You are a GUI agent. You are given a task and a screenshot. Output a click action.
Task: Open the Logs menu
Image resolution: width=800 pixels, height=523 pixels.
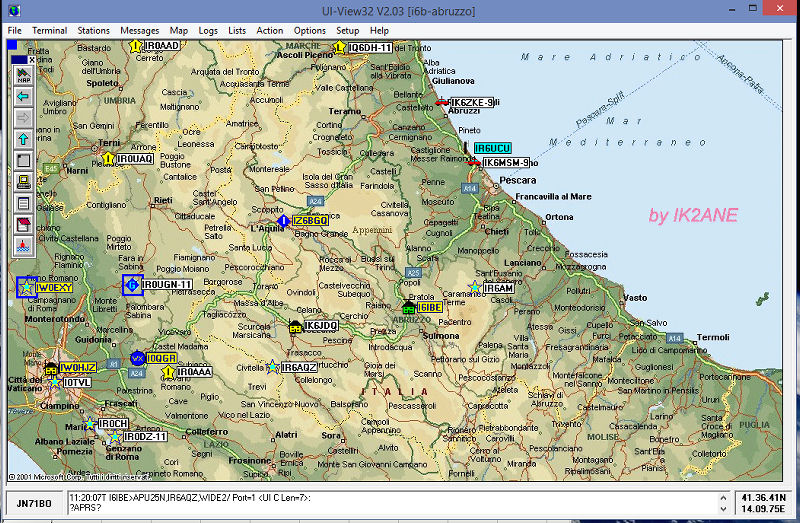pyautogui.click(x=208, y=31)
